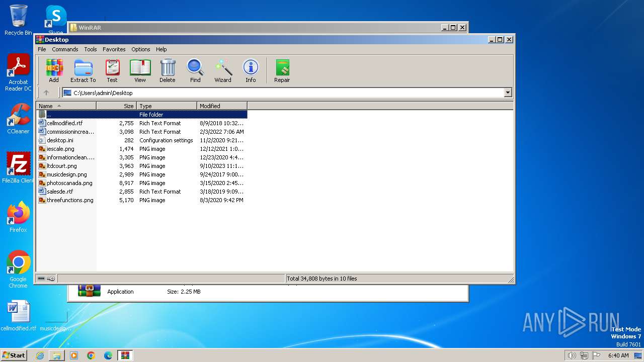Click Windows Media Player taskbar icon
Image resolution: width=644 pixels, height=362 pixels.
point(74,355)
